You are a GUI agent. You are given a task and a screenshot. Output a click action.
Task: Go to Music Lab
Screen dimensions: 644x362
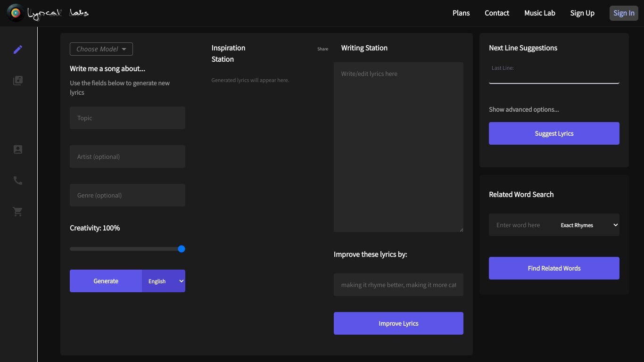pos(540,13)
